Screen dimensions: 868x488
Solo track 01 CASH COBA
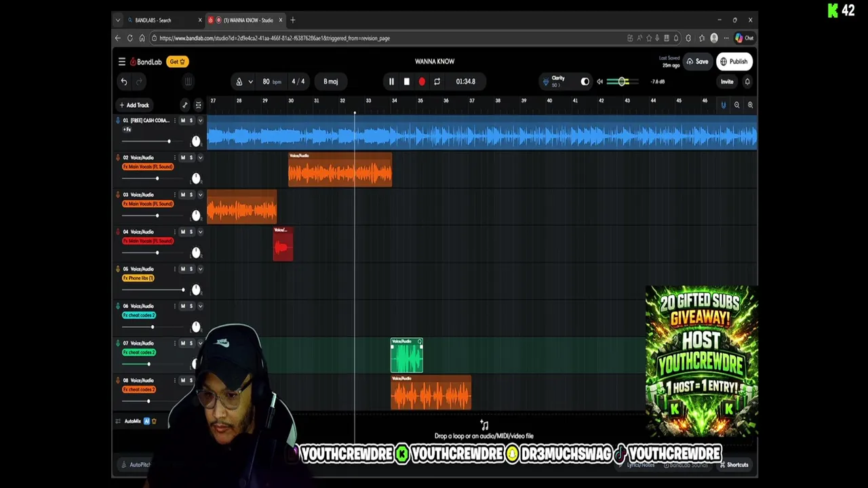point(191,121)
